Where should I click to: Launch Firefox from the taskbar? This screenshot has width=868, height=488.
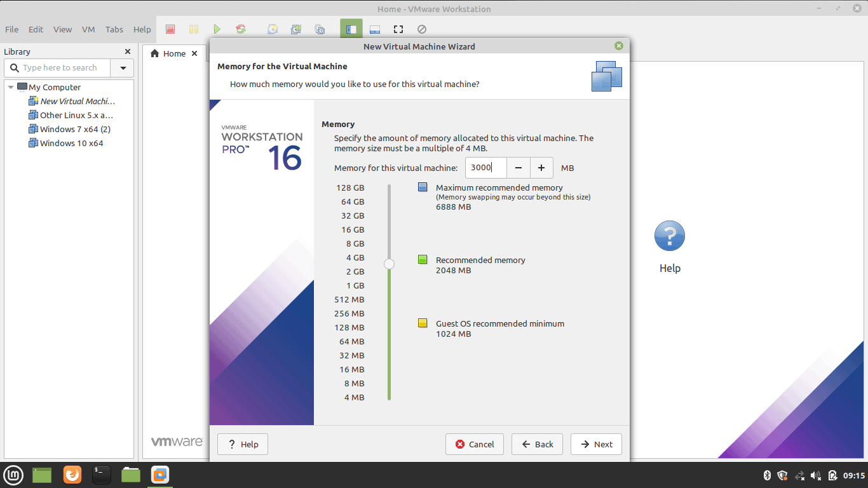[72, 475]
